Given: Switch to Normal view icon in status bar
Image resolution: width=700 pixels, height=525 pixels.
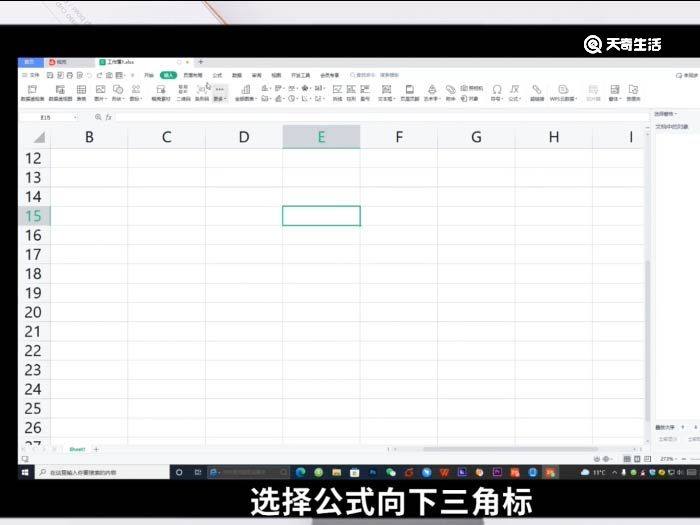Looking at the screenshot, I should [x=627, y=459].
